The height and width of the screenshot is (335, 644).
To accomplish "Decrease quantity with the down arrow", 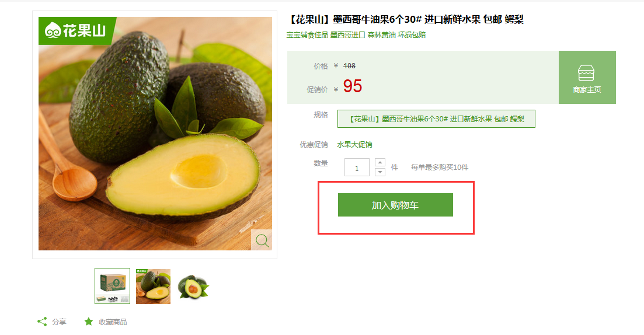I will pos(380,172).
